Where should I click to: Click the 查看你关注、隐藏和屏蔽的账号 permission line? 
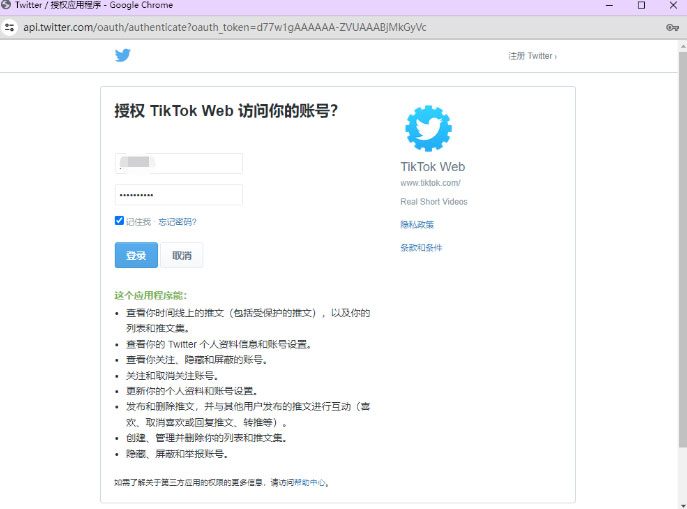tap(197, 360)
